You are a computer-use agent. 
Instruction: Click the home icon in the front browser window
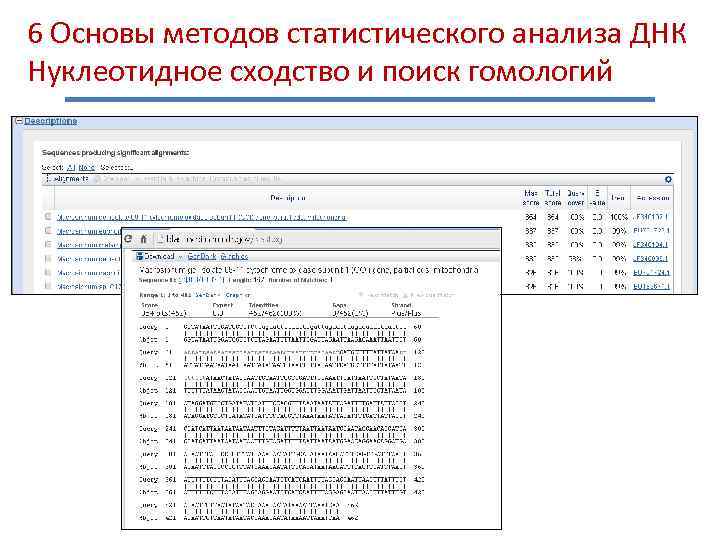click(144, 239)
